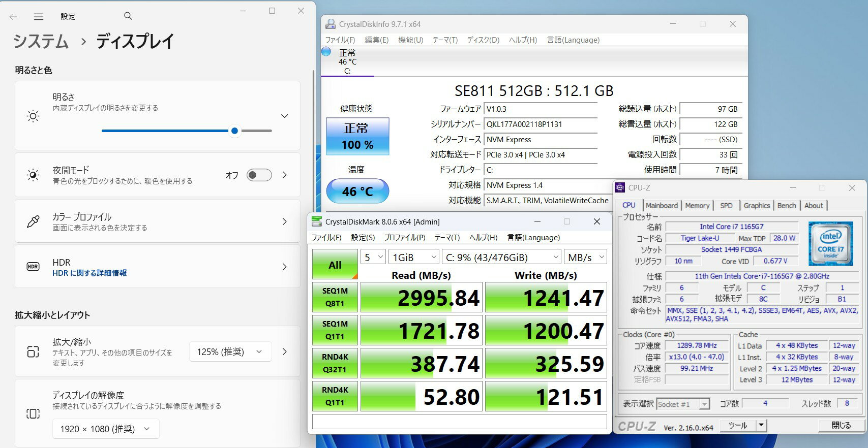Open the 1920 × 1080 resolution dropdown
Viewport: 868px width, 448px height.
[105, 429]
